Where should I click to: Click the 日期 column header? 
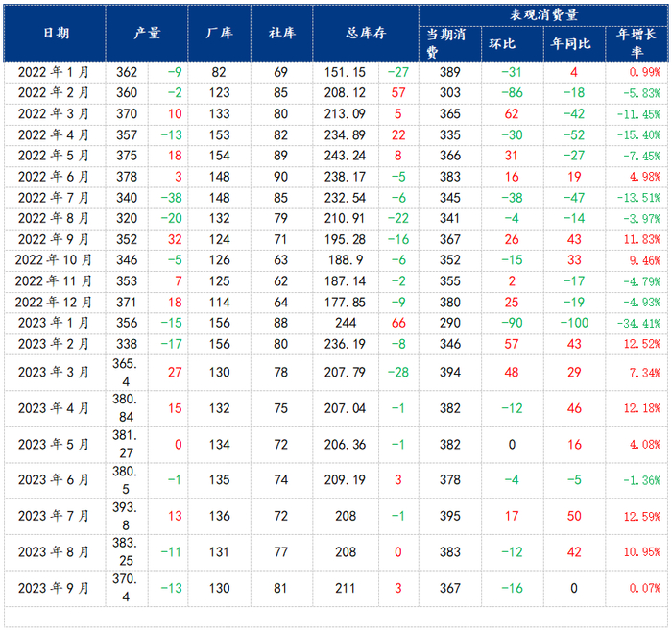tap(56, 33)
